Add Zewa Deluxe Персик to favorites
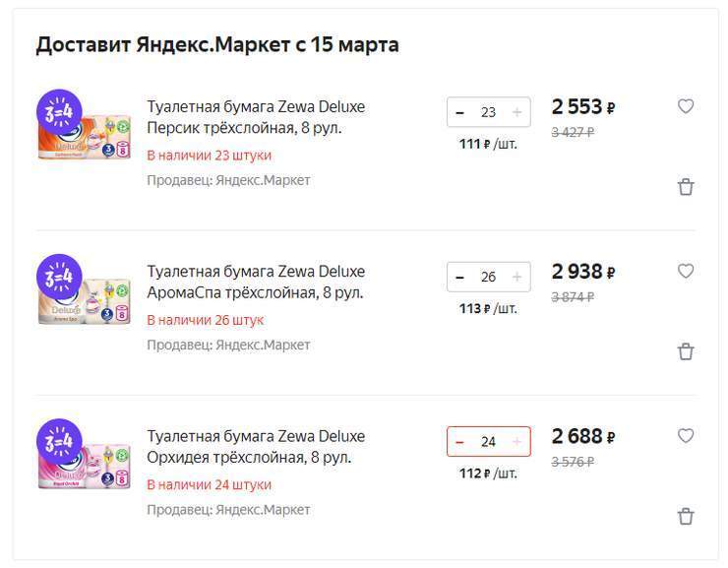This screenshot has height=568, width=728. [686, 106]
